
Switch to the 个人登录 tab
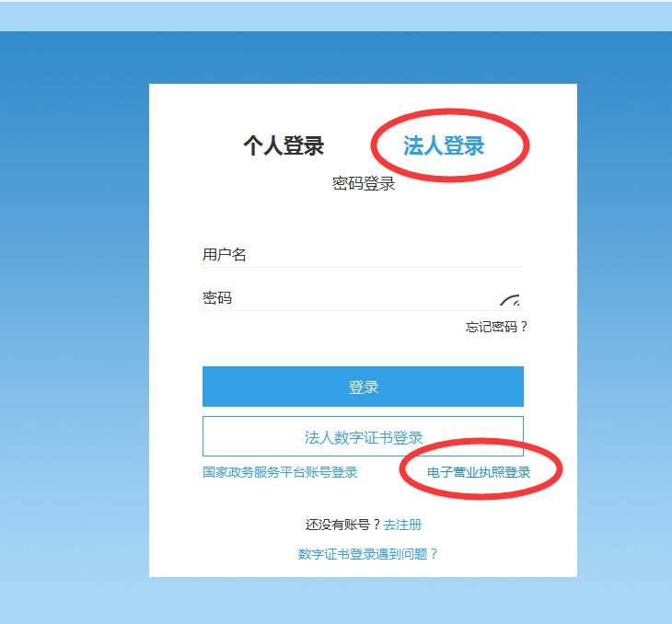pos(284,145)
